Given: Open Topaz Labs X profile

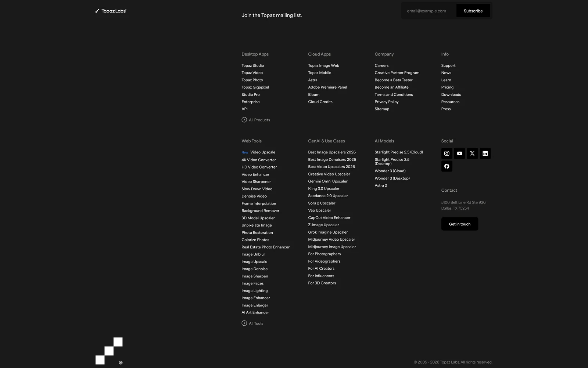Looking at the screenshot, I should 472,153.
